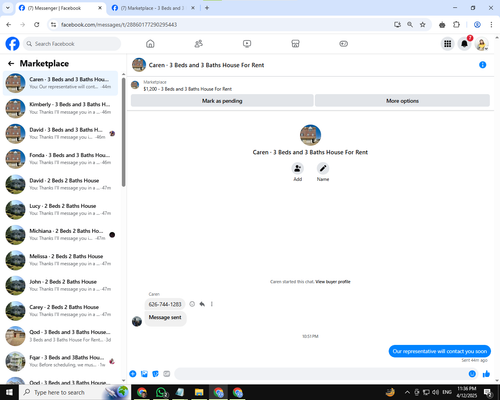Click the taskbar 'Type here to search' box
Image resolution: width=500 pixels, height=400 pixels.
(74, 392)
